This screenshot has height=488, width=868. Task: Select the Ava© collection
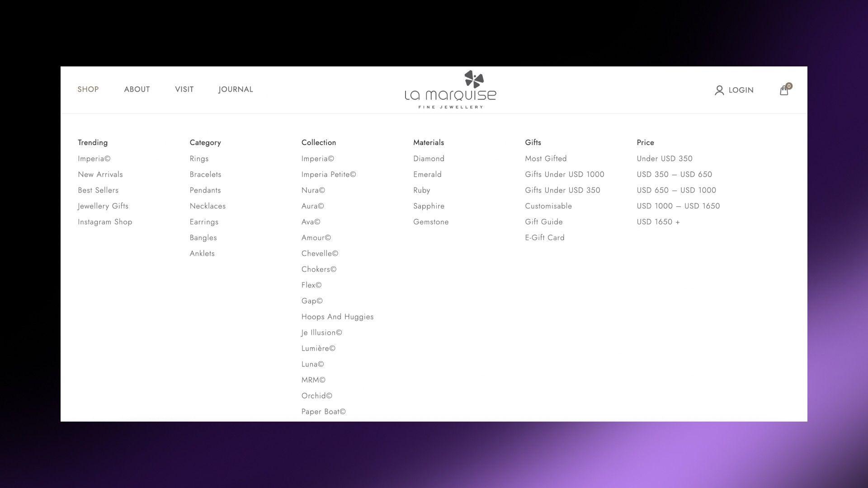pos(311,222)
